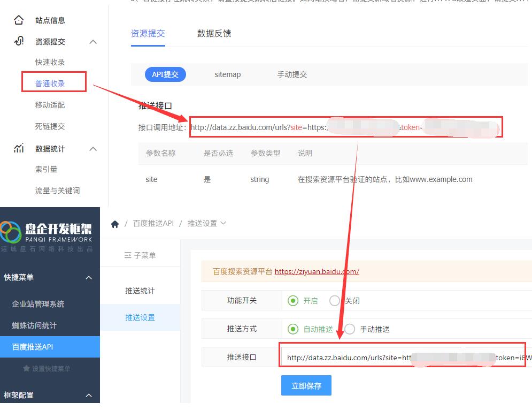Open the 推送设置 breadcrumb dropdown
Image resolution: width=532 pixels, height=410 pixels.
pos(223,223)
